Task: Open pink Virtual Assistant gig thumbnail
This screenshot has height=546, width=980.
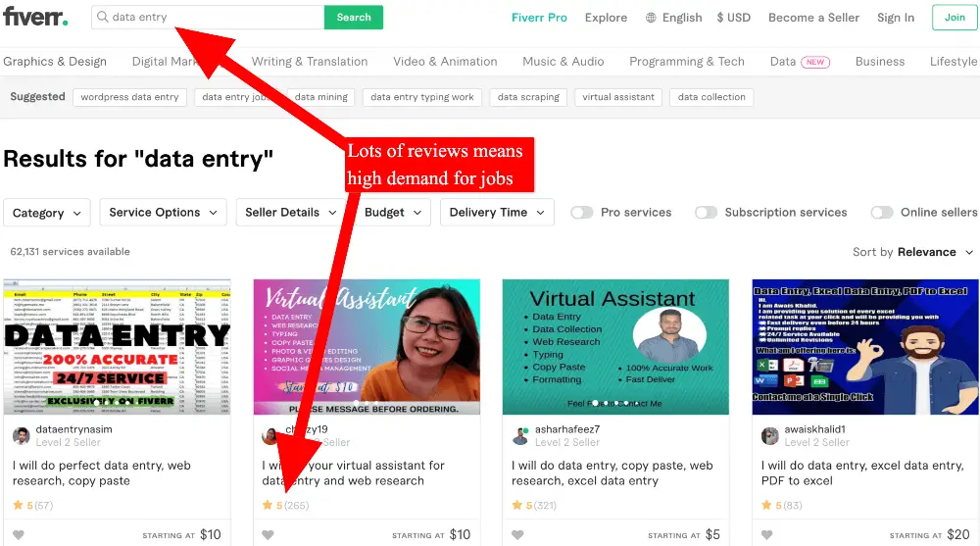Action: tap(367, 346)
